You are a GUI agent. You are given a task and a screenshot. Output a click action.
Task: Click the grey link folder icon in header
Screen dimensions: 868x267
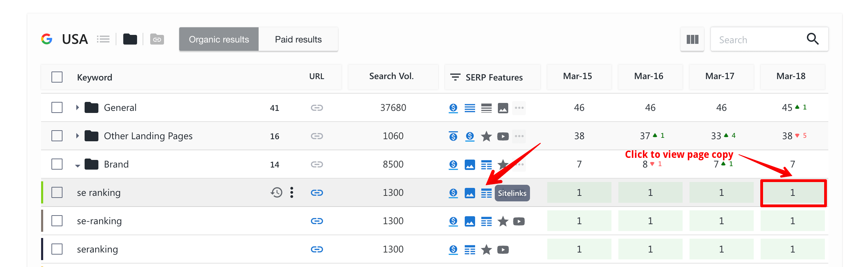coord(157,39)
